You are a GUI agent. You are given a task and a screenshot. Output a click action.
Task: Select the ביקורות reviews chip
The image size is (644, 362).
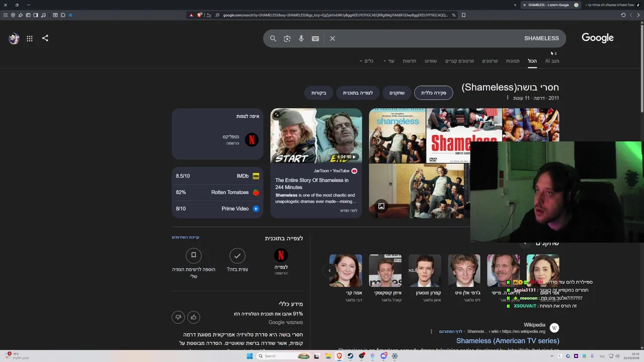pos(318,93)
